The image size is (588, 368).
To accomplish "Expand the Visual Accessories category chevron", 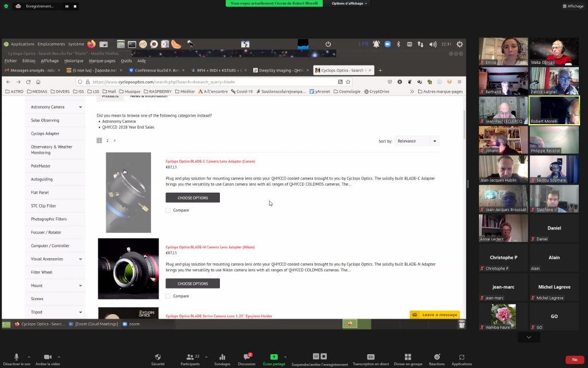I will pos(80,259).
